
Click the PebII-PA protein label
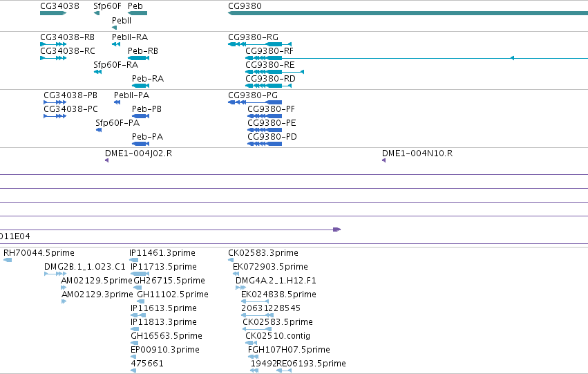(131, 95)
